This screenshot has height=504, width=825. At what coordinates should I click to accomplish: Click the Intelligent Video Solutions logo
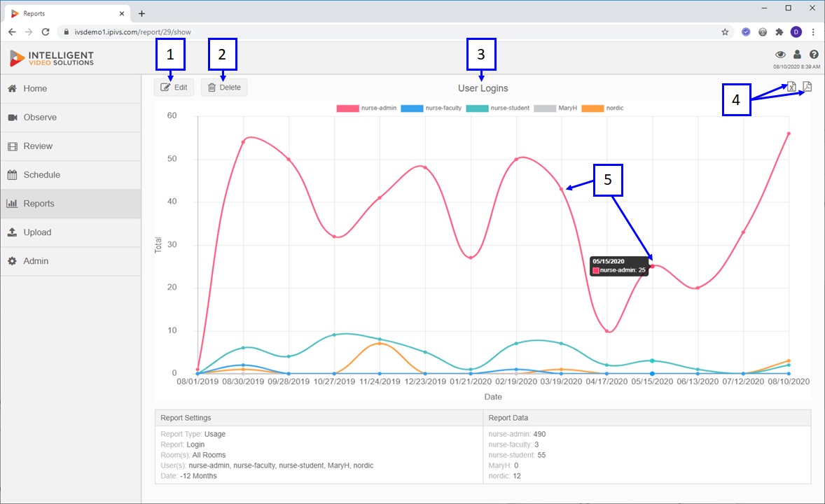click(52, 58)
